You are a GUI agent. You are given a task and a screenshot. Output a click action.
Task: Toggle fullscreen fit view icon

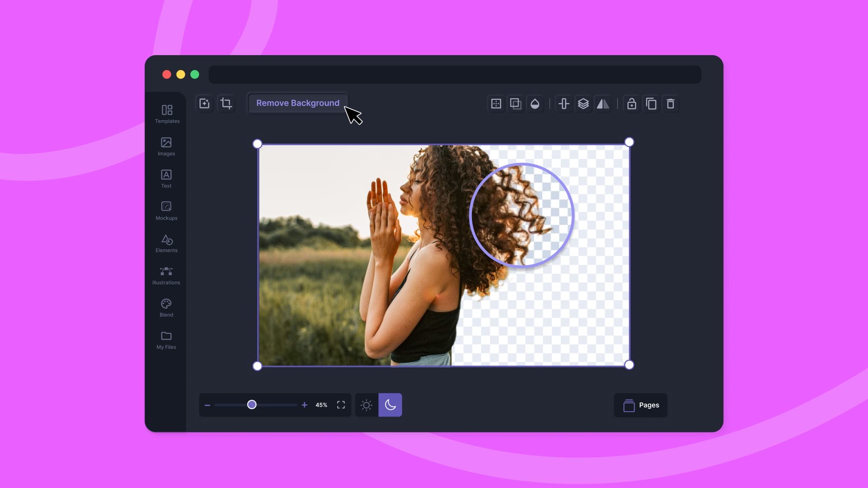tap(341, 405)
